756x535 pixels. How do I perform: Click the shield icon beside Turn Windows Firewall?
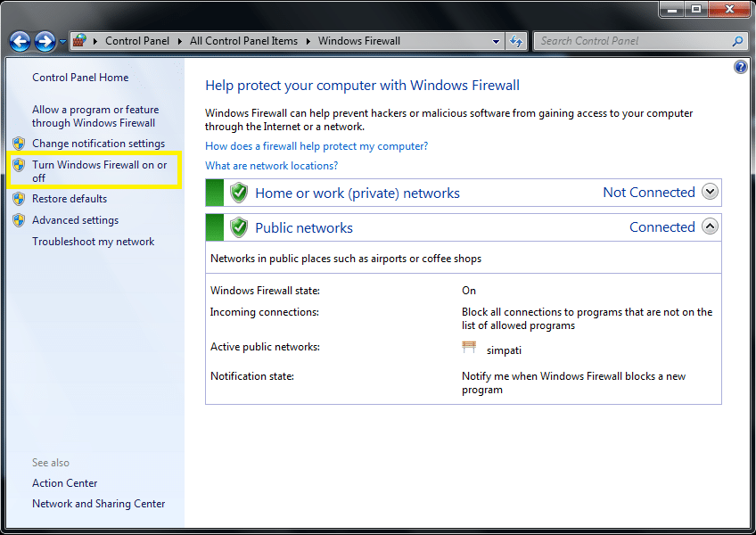coord(19,165)
